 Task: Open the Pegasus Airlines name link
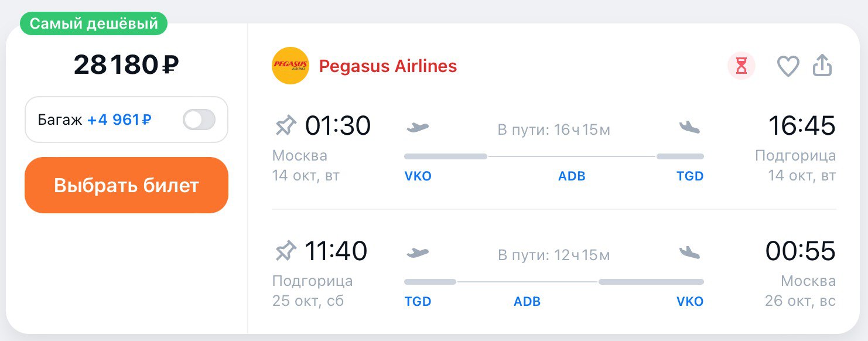388,66
